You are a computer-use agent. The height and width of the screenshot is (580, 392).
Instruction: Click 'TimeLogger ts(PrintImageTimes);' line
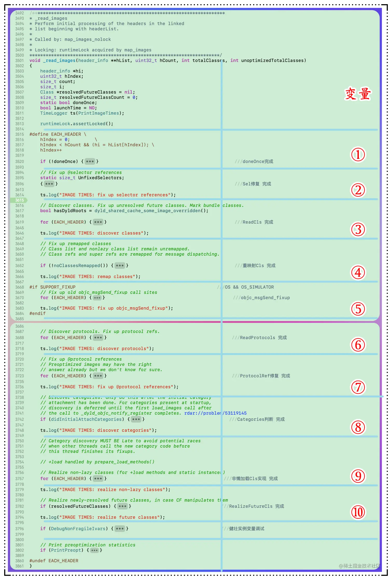82,113
